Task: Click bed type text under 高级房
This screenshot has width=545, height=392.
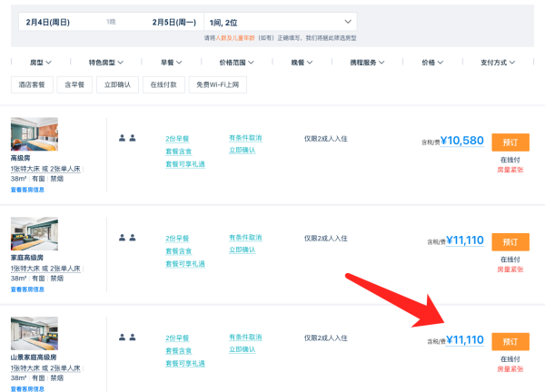Action: coord(45,169)
